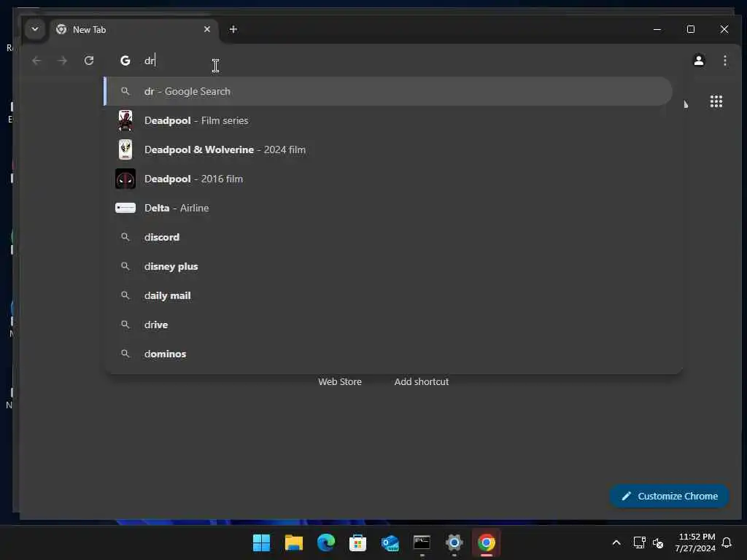Select 'Deadpool - 2016 film' suggestion

[388, 179]
